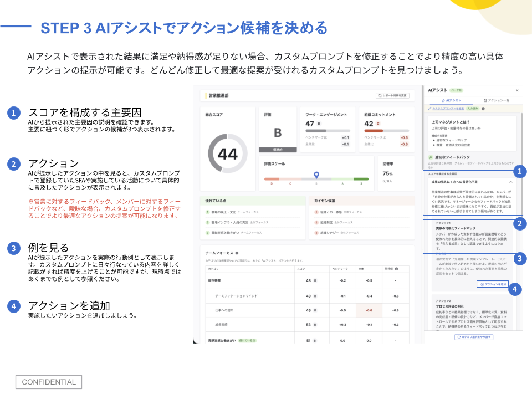Click the info icon beside 期待値 column header

396,269
